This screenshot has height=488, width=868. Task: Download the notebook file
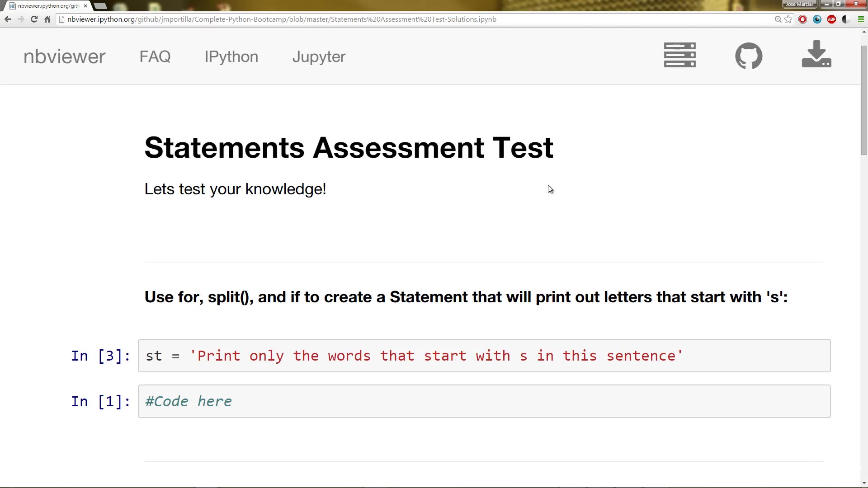tap(816, 55)
